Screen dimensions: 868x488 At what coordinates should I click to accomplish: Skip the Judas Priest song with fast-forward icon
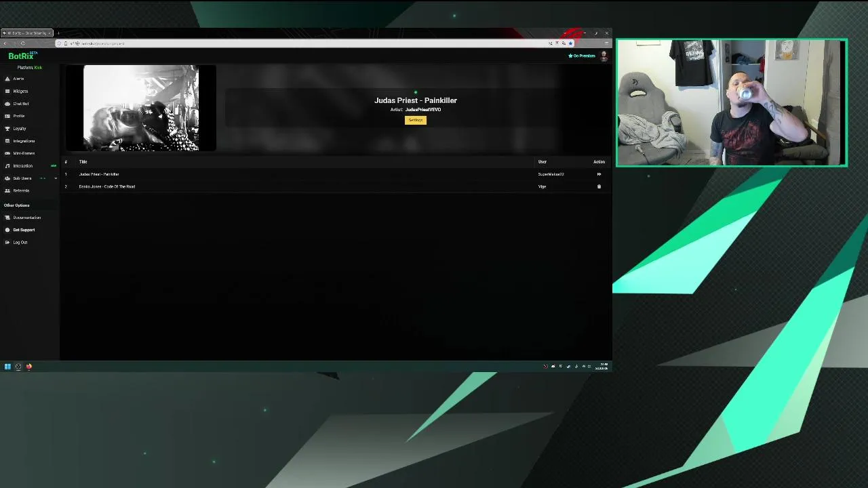click(599, 174)
